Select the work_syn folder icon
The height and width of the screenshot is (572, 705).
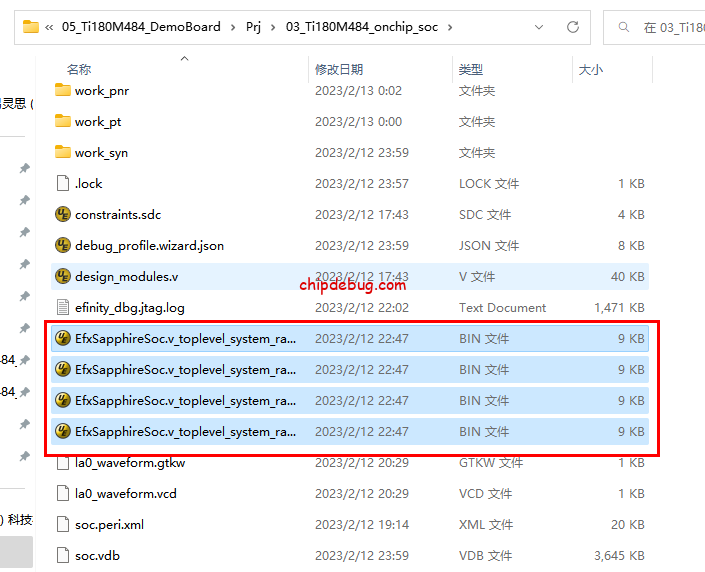pos(63,153)
